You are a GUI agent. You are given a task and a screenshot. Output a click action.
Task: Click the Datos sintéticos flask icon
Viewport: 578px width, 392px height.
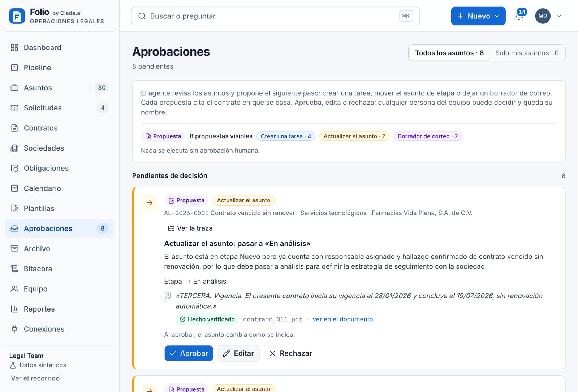pos(13,365)
